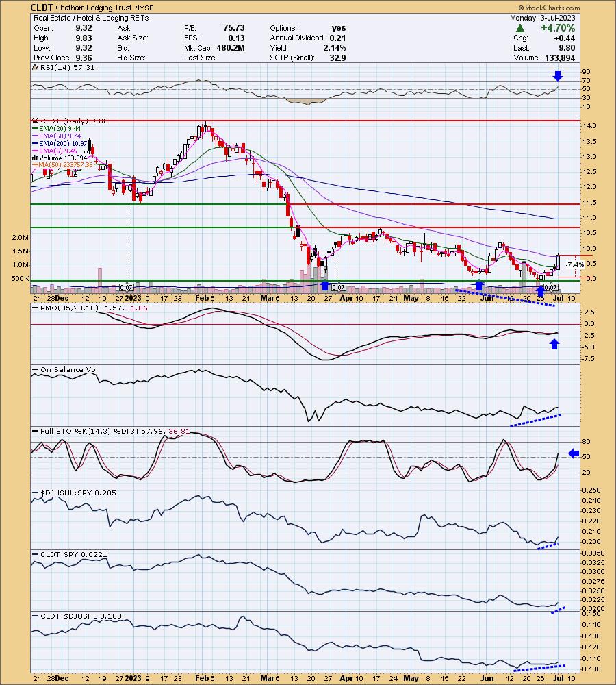616x685 pixels.
Task: Click the Chg value +0.44
Action: pos(565,38)
